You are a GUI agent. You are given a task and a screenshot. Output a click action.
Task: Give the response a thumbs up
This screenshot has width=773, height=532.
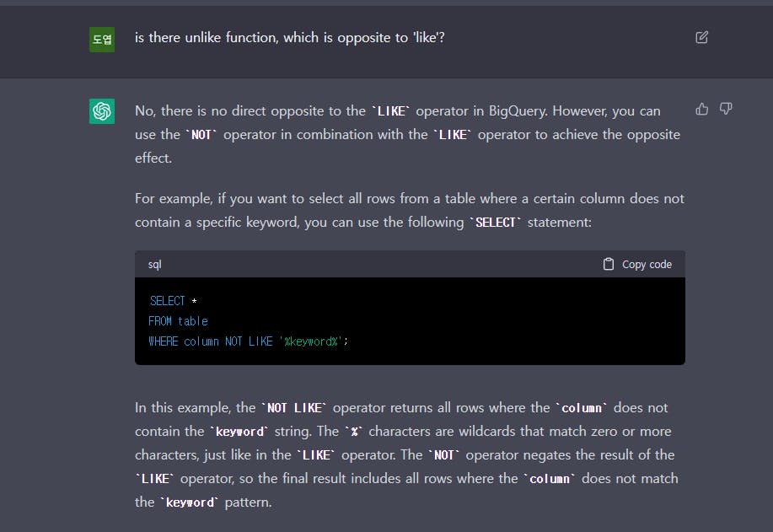coord(701,109)
